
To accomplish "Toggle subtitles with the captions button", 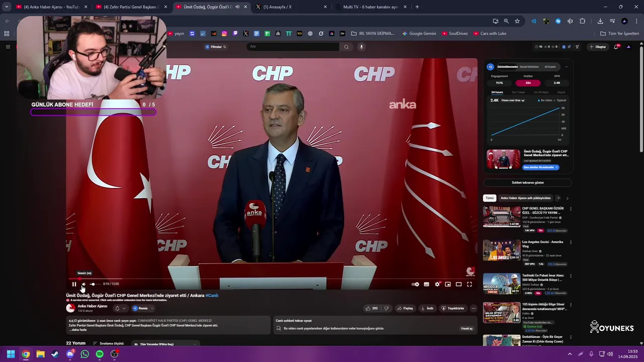I will coord(427,284).
